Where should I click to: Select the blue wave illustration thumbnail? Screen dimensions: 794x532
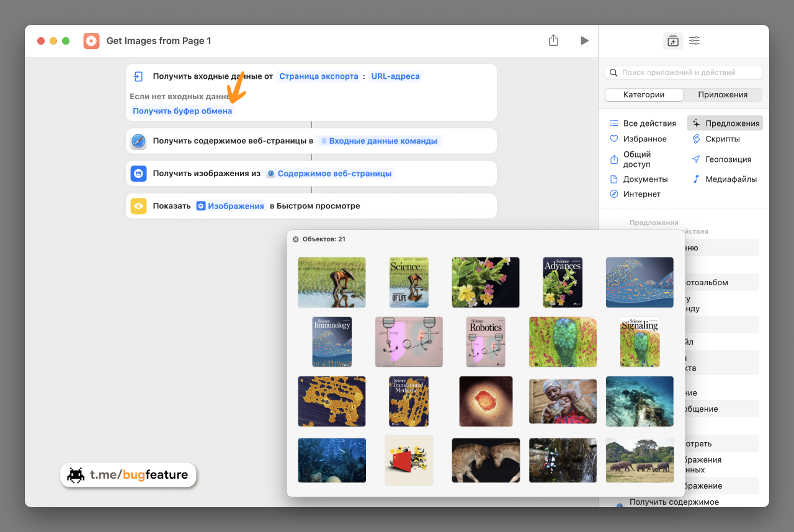click(x=640, y=282)
